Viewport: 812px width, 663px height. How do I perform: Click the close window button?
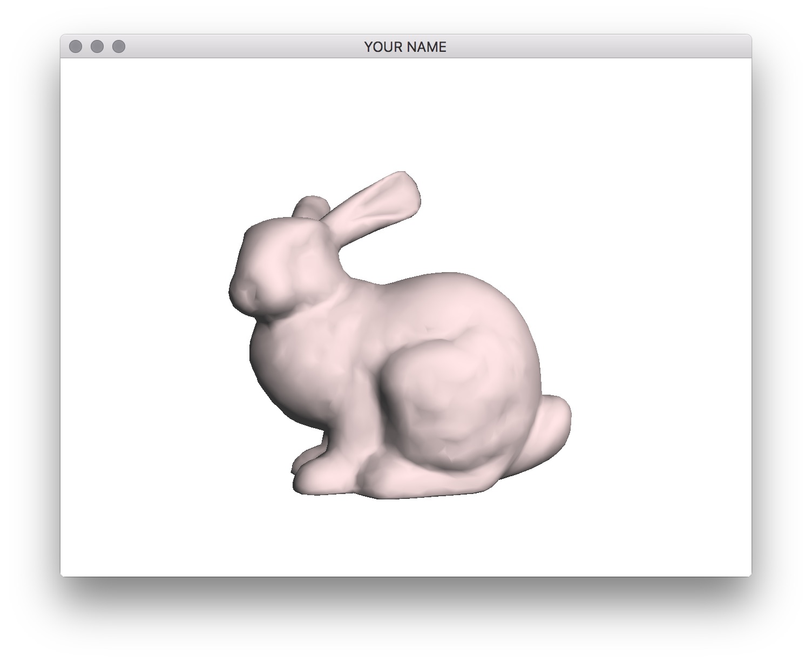(x=76, y=46)
